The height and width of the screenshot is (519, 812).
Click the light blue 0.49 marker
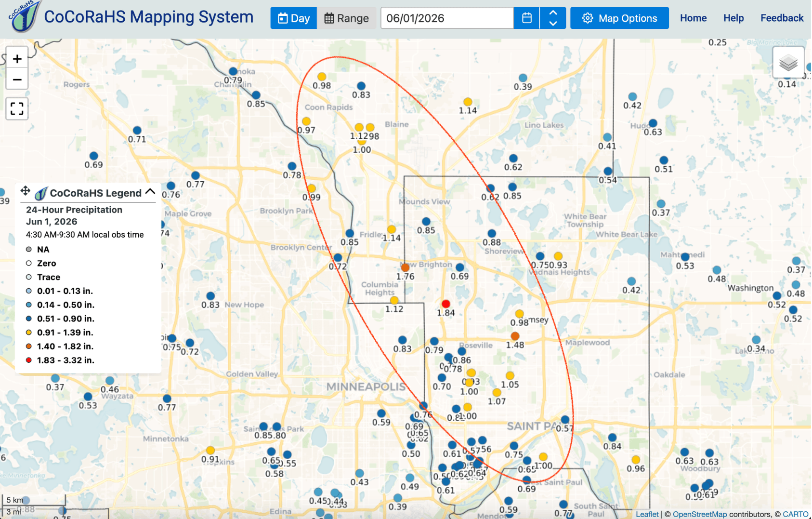409,478
